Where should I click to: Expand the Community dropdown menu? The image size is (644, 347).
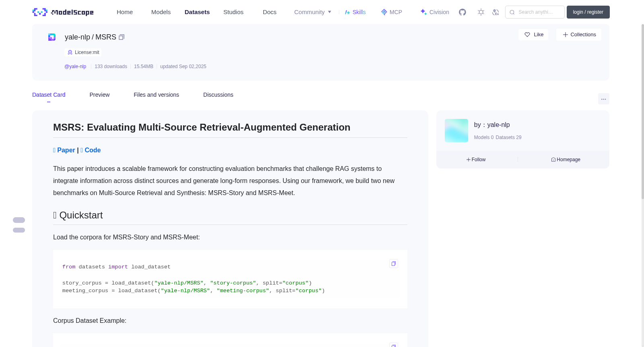pos(313,12)
